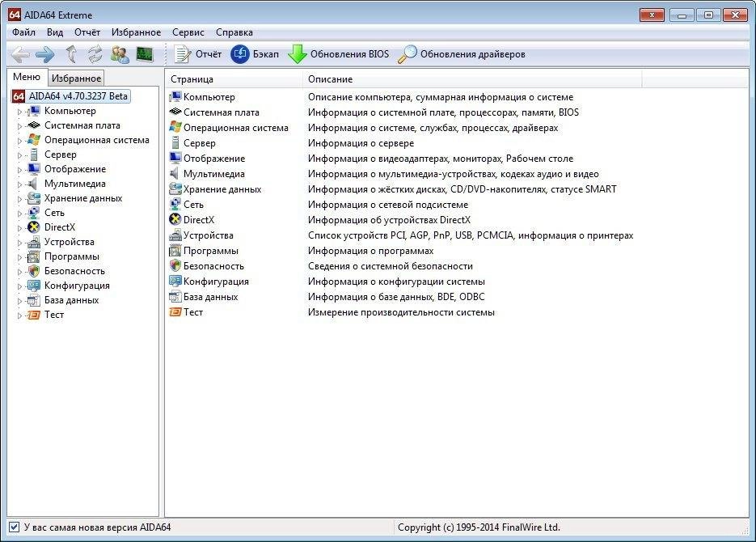Open the Сервис menu

(x=188, y=32)
